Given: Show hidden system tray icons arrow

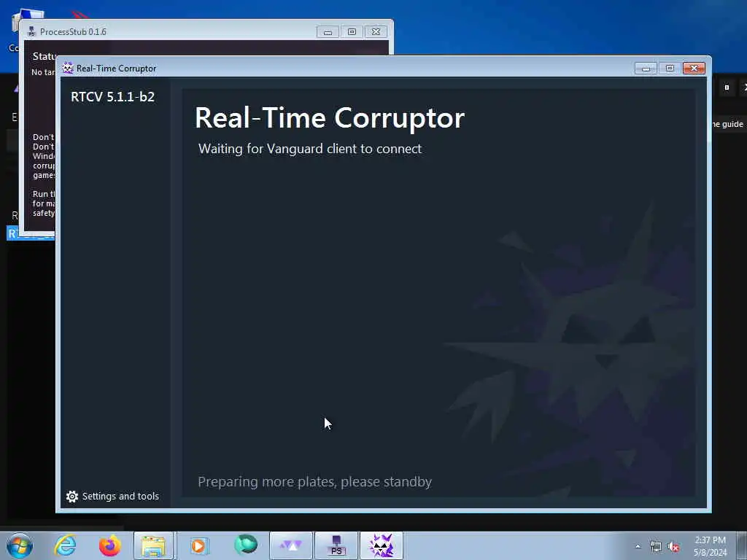Looking at the screenshot, I should pyautogui.click(x=638, y=547).
